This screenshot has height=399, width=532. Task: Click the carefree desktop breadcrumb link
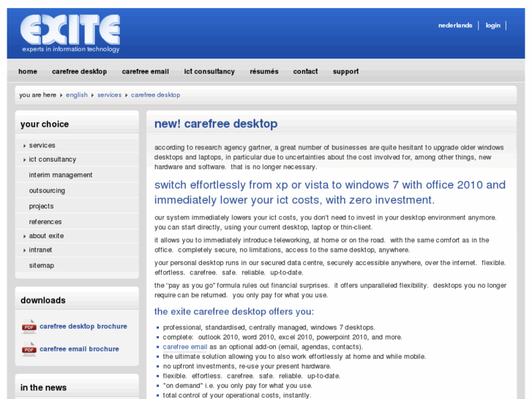[x=155, y=95]
